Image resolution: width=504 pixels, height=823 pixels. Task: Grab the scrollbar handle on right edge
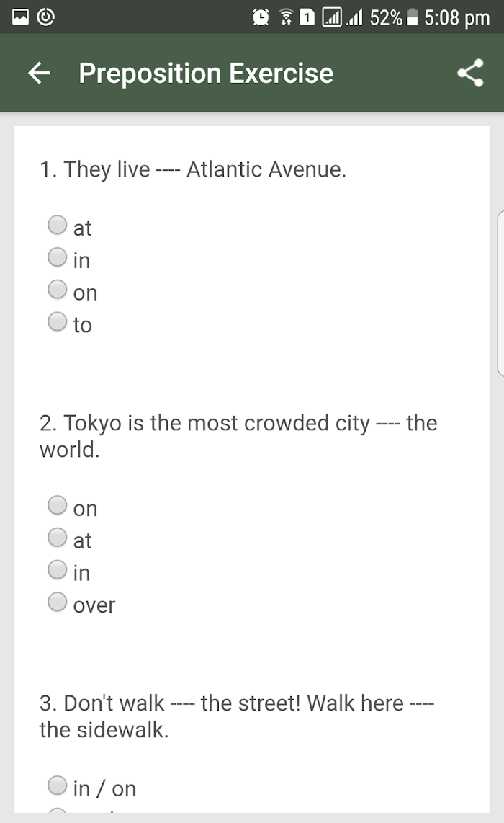point(500,293)
